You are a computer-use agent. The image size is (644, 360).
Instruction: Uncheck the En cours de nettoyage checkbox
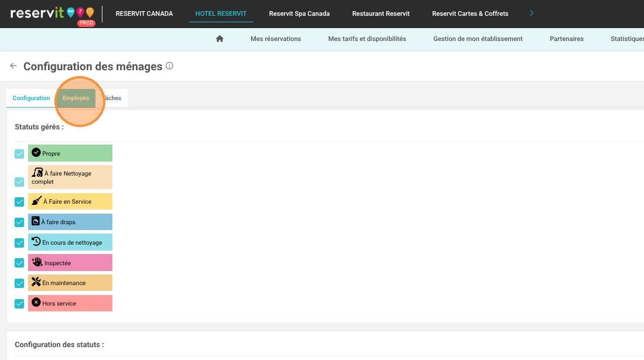pos(19,243)
